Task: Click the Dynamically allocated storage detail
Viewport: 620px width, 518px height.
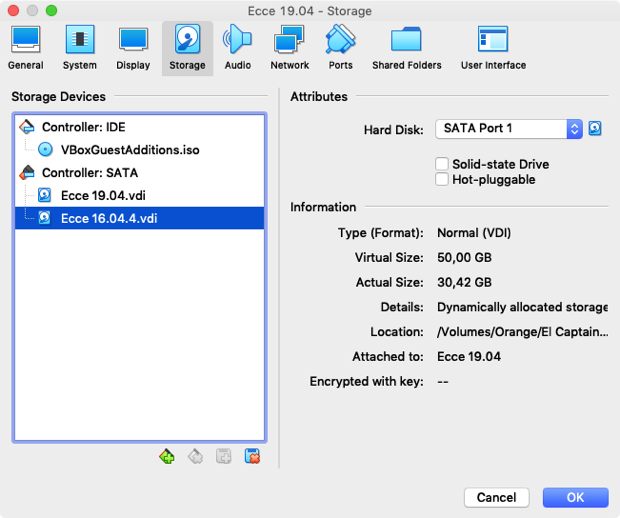Action: (522, 307)
